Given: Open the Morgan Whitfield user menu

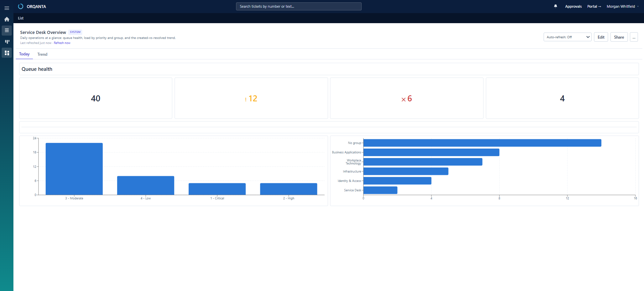Looking at the screenshot, I should 623,6.
